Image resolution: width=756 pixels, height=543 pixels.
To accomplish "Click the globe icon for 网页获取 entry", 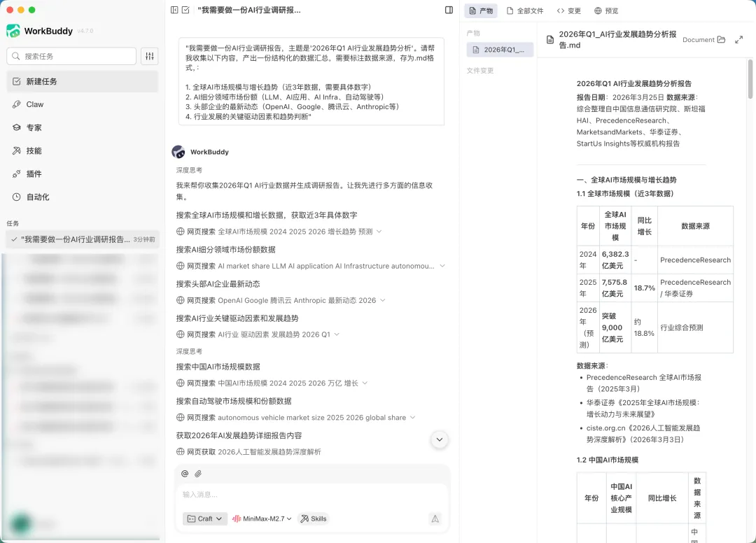I will 181,452.
